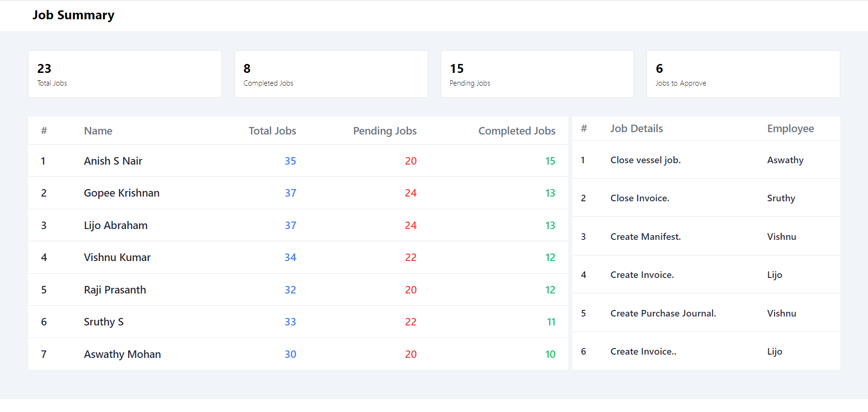Select employee Lijo Abraham
Image resolution: width=868 pixels, height=412 pixels.
116,225
